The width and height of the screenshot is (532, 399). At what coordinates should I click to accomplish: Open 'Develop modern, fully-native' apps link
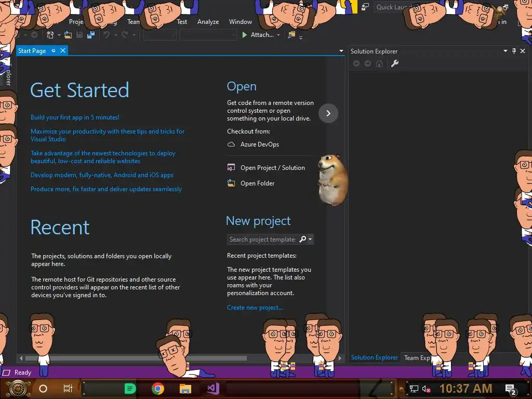coord(102,175)
